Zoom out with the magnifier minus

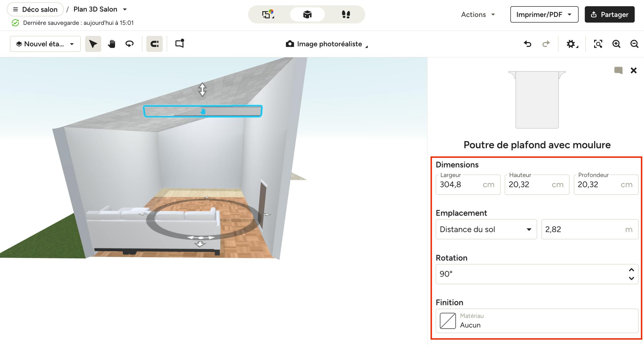coord(634,44)
